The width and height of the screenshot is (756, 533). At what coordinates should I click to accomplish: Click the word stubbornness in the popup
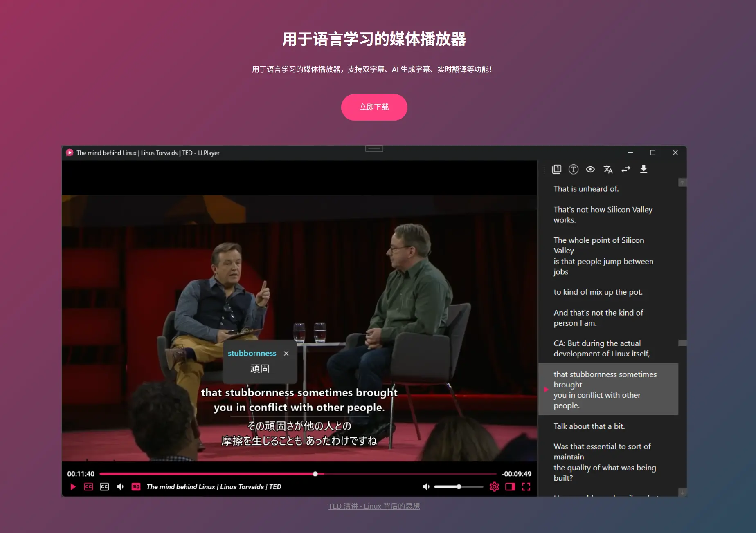(252, 353)
